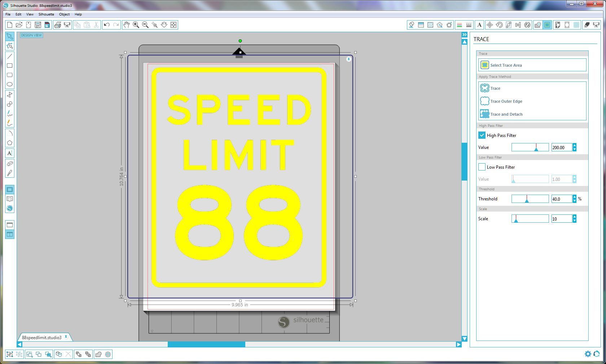The width and height of the screenshot is (606, 364).
Task: Disable the High Pass Filter checkbox
Action: coord(482,135)
